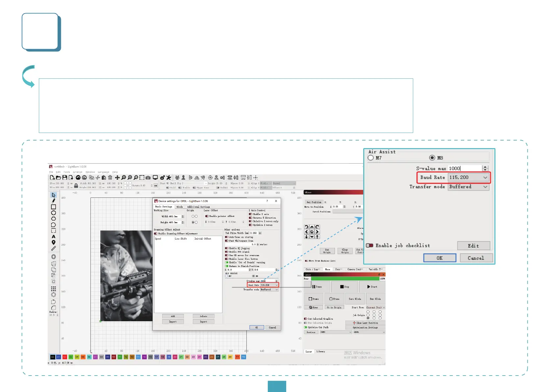The image size is (554, 392).
Task: Open Preview with the monitor icon
Action: click(155, 177)
